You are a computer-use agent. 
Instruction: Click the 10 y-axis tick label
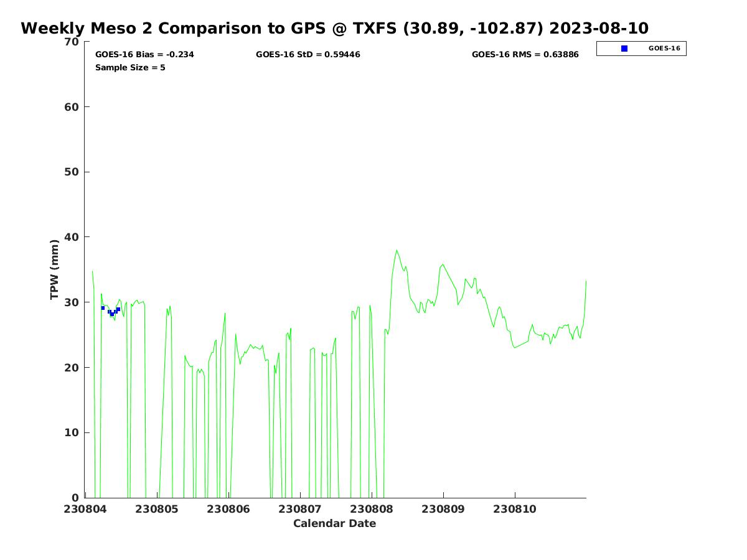(72, 432)
